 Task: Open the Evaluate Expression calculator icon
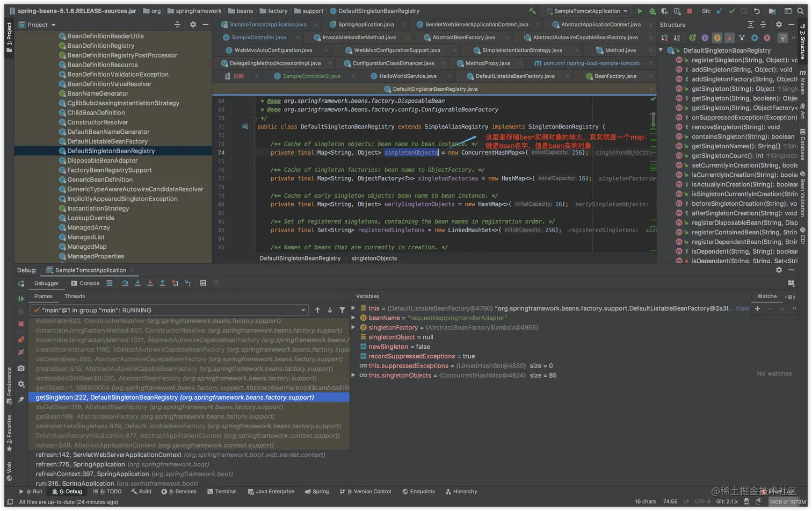(203, 283)
